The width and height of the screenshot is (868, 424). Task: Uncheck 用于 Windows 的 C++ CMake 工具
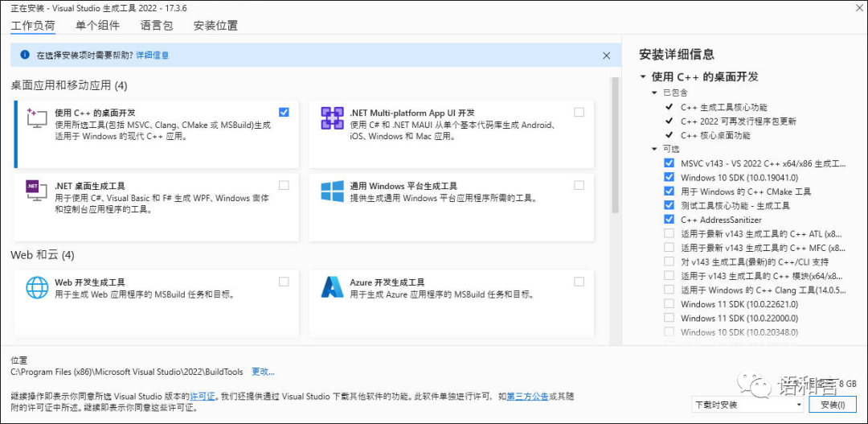pyautogui.click(x=669, y=191)
